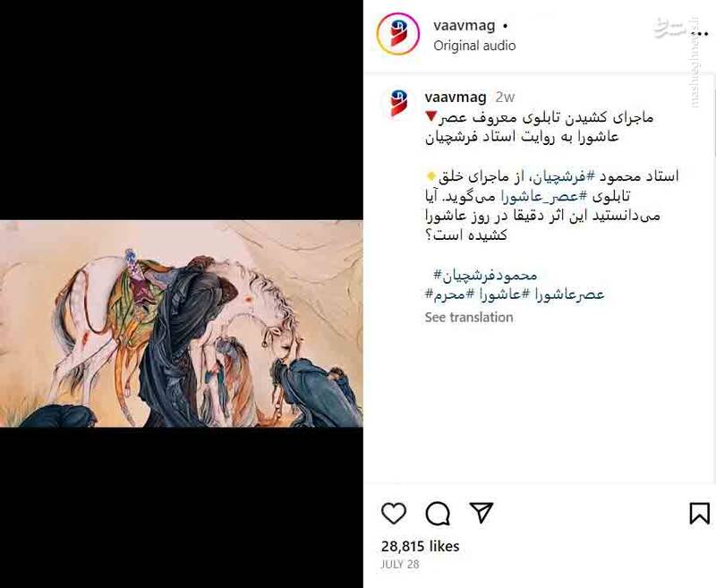Like the post with the heart icon
This screenshot has height=588, width=716.
394,514
